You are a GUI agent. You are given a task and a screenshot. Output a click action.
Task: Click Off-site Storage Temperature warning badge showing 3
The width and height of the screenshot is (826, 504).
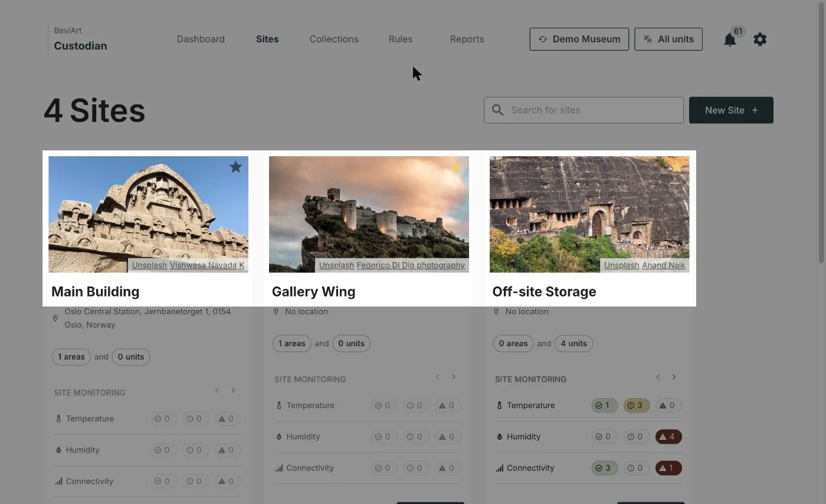[x=637, y=406]
